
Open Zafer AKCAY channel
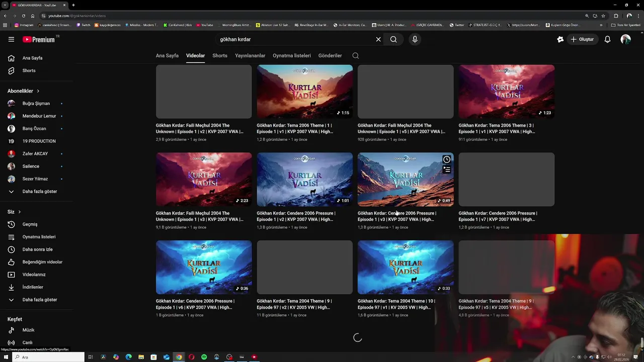(x=36, y=154)
